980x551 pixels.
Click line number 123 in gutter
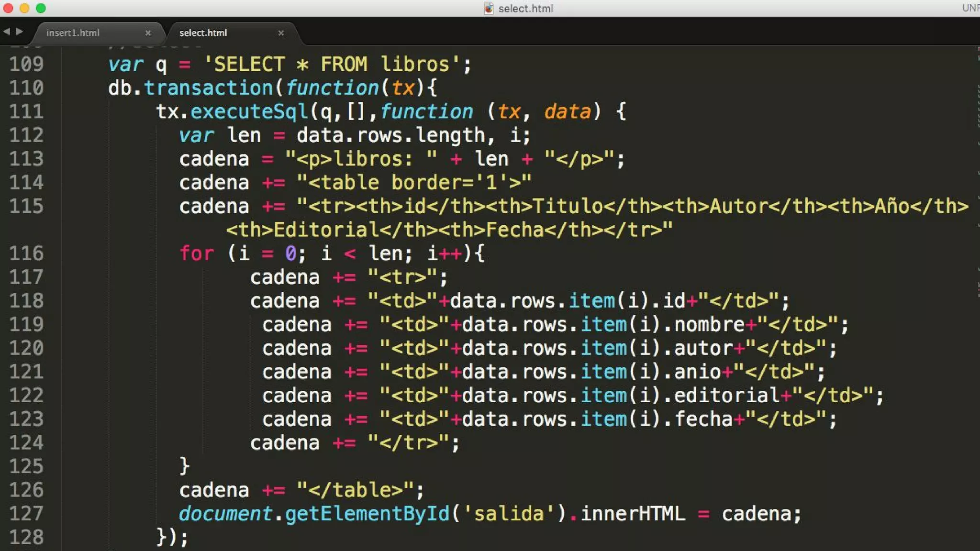coord(26,419)
